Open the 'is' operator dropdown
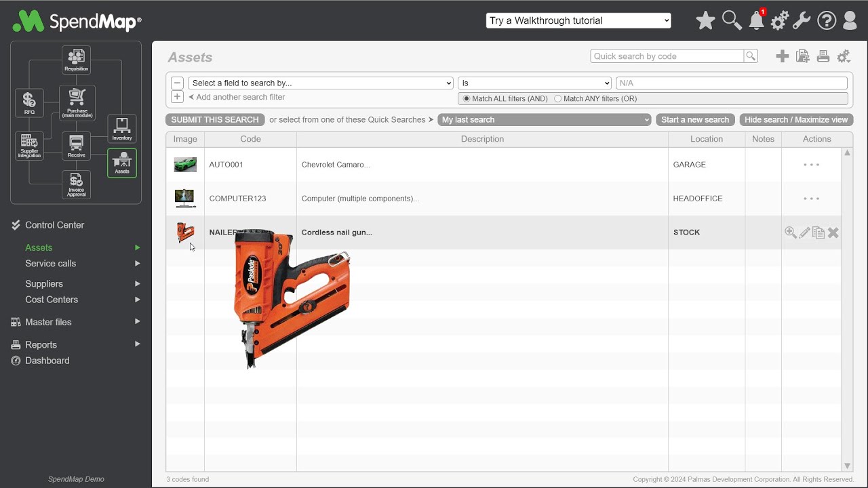Screen dimensions: 868x488 [x=535, y=83]
